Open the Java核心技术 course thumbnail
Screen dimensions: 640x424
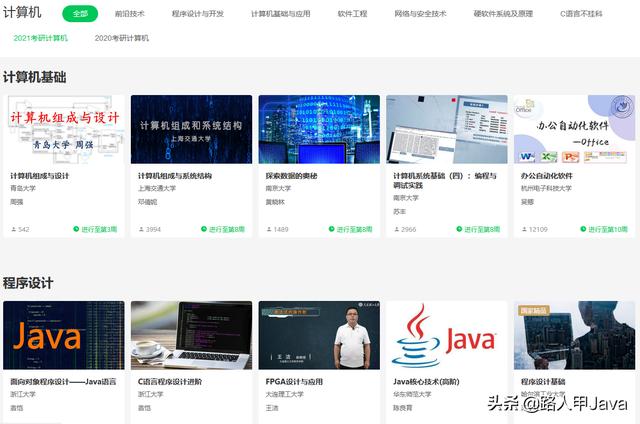(x=447, y=335)
